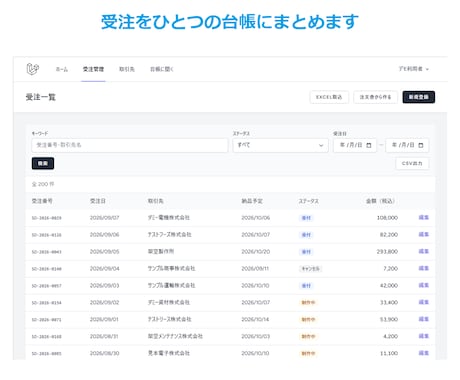
Task: Click the 制作中 badge in 33,400 row
Action: pos(308,303)
